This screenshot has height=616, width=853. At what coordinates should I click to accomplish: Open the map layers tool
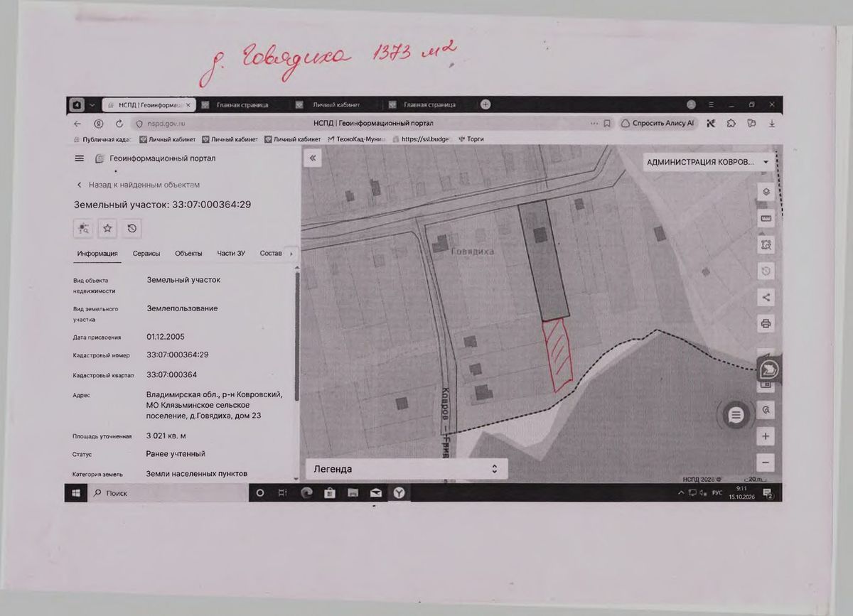click(766, 192)
